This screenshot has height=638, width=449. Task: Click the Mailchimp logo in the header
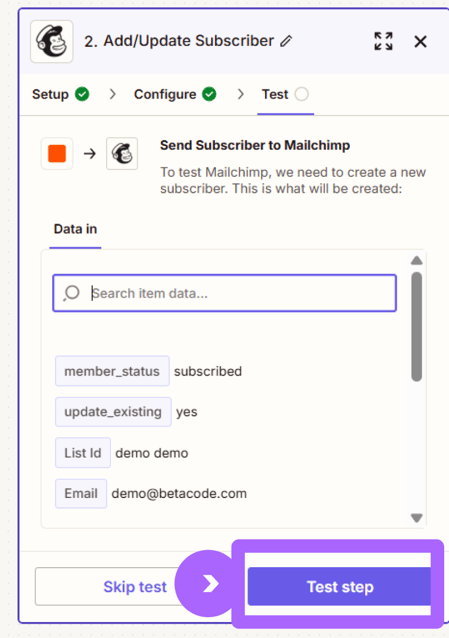[52, 42]
